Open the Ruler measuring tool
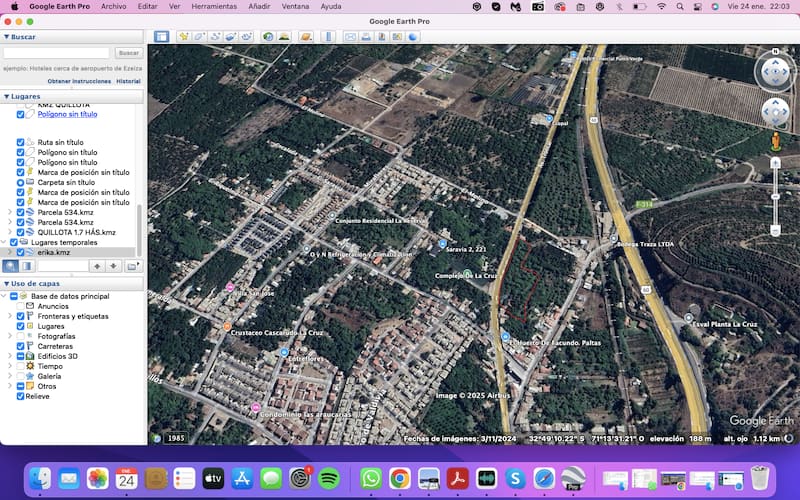Viewport: 800px width, 500px height. click(x=329, y=37)
